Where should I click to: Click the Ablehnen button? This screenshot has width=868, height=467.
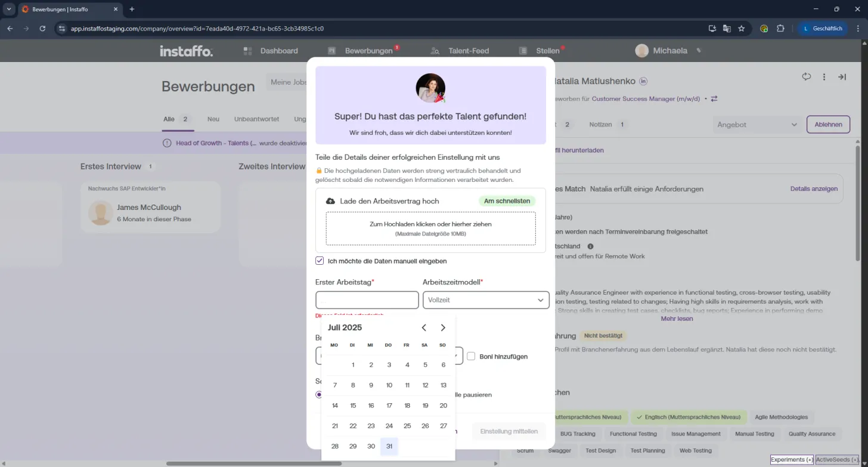[828, 125]
